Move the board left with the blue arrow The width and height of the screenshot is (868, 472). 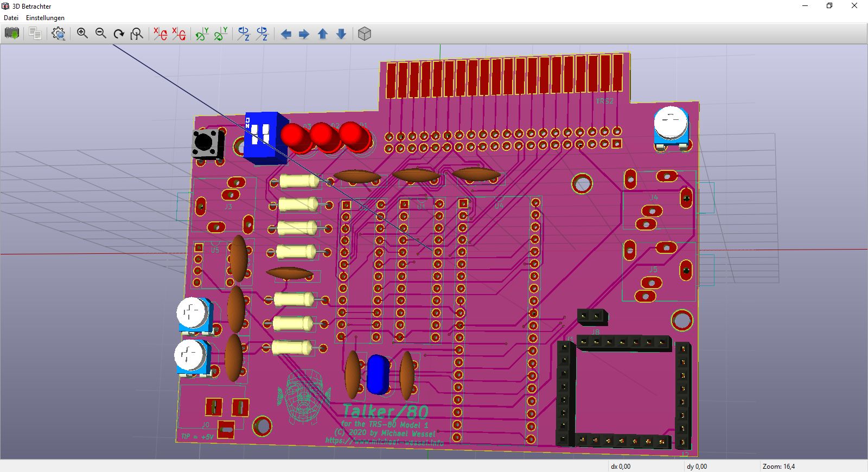point(286,34)
